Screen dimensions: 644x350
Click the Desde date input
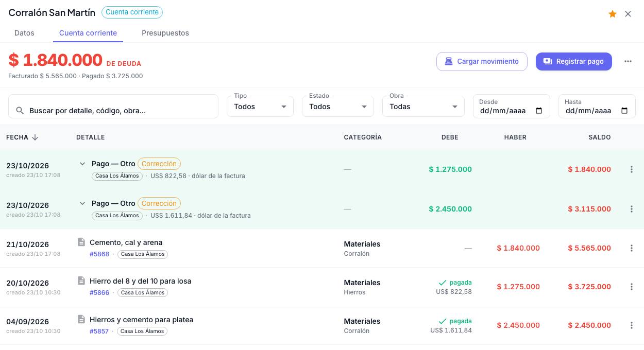pos(512,106)
